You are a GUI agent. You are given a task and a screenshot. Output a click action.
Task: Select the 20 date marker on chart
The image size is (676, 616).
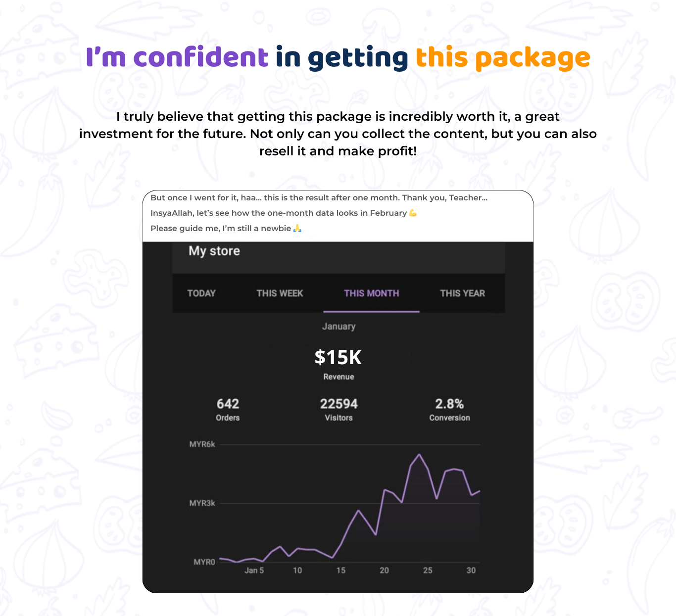(384, 570)
